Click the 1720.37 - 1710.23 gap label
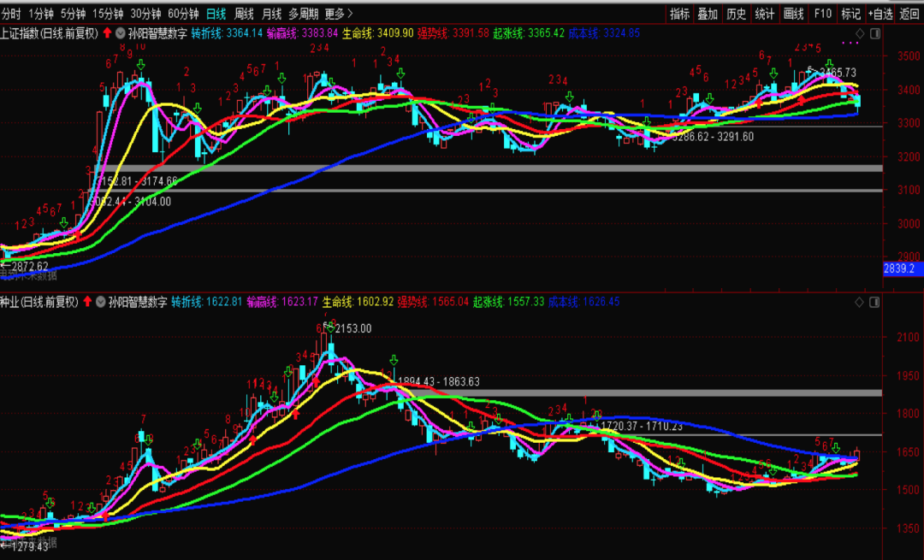 [x=642, y=427]
